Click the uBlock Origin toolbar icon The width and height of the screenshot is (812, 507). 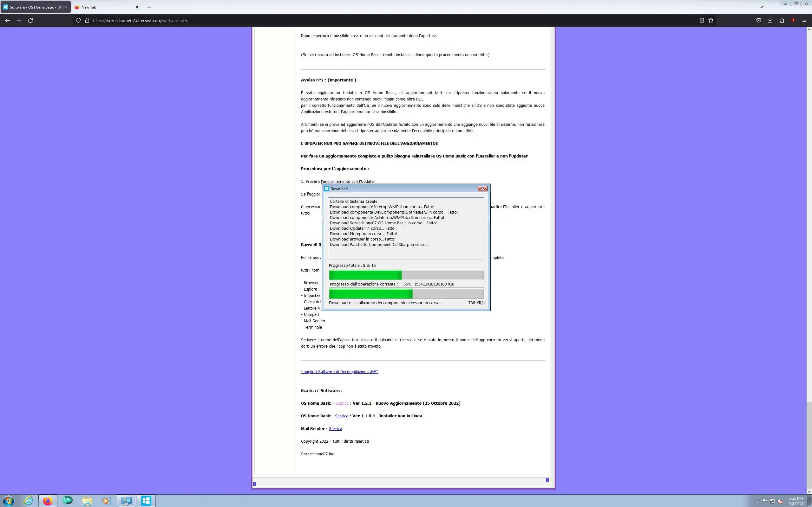point(793,21)
